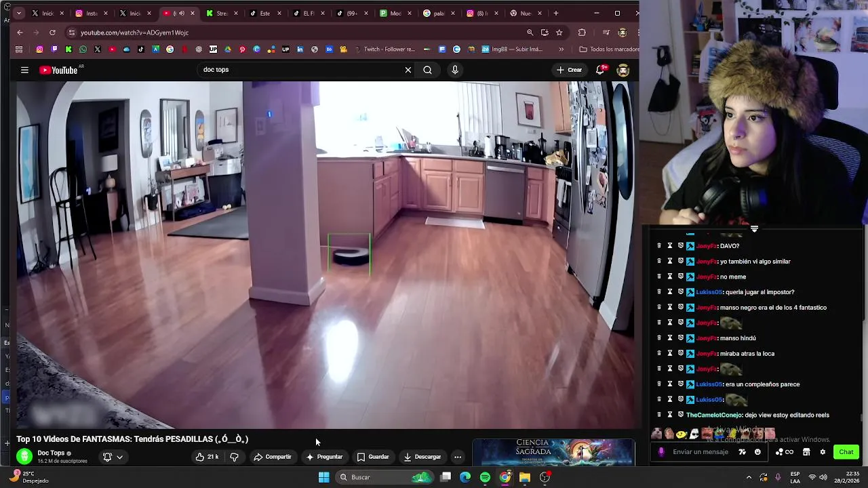Image resolution: width=868 pixels, height=488 pixels.
Task: Open the Chrome extensions puzzle icon
Action: point(582,33)
